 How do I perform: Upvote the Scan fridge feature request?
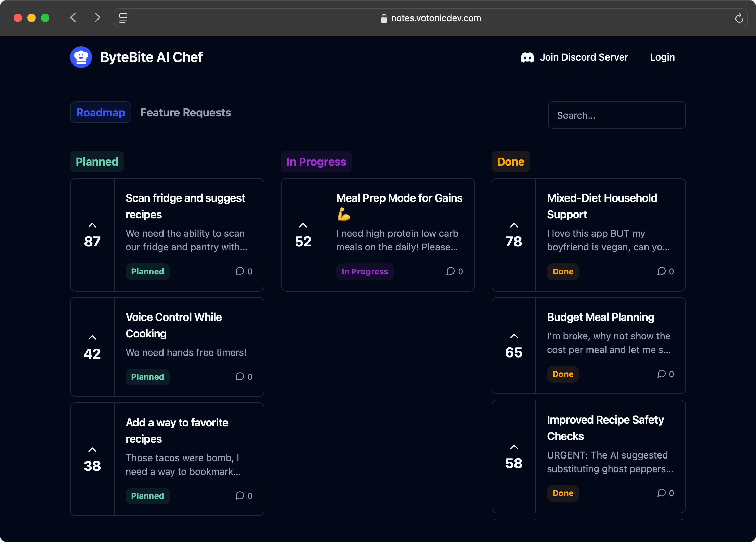[92, 225]
